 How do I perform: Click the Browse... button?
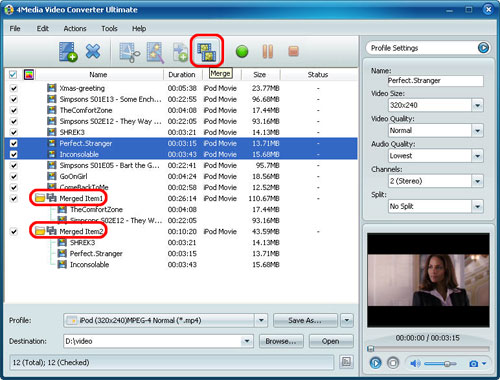point(281,341)
